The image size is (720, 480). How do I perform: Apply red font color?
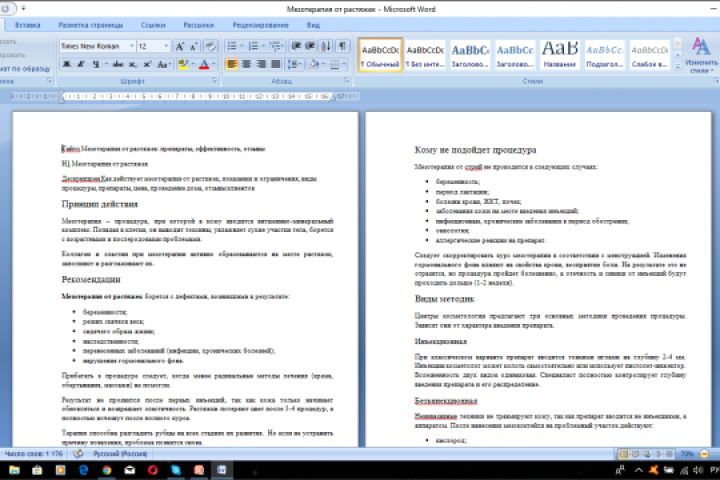[x=205, y=64]
